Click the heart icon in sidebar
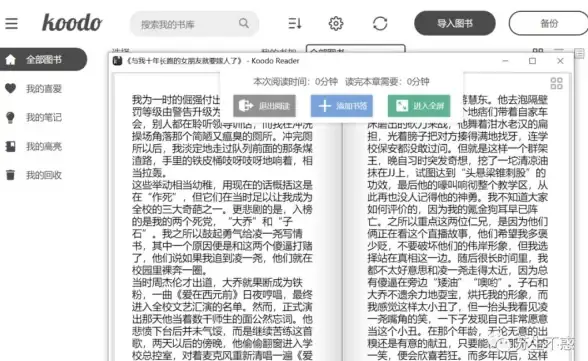The height and width of the screenshot is (361, 588). [x=10, y=88]
